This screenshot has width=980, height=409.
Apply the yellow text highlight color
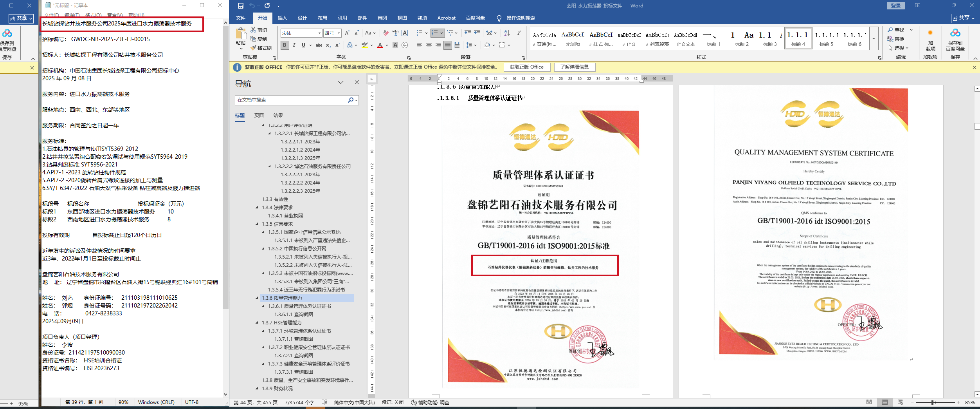364,45
